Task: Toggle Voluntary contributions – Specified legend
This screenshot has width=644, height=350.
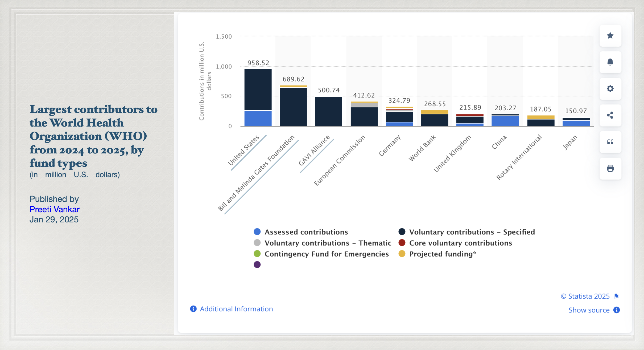Action: [472, 232]
